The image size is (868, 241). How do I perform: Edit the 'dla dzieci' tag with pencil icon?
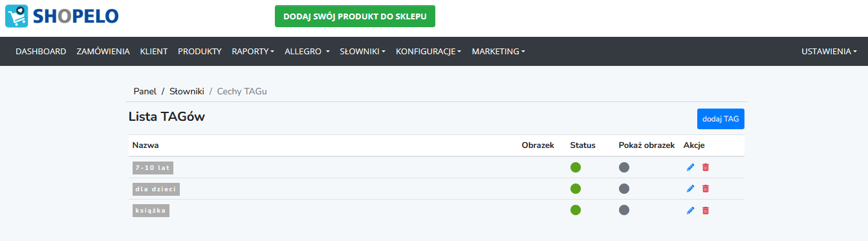[690, 189]
